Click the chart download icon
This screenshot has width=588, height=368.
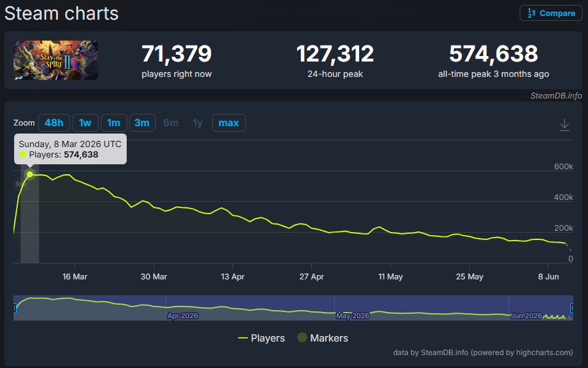click(x=565, y=125)
